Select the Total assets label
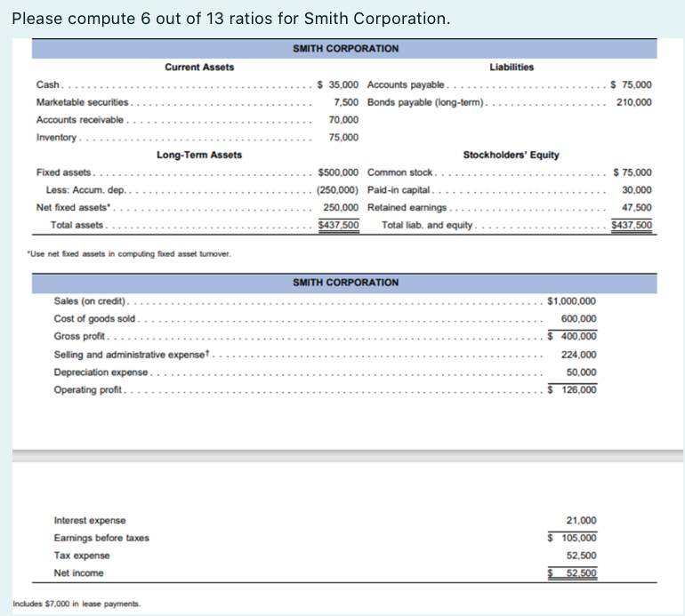Viewport: 685px width, 616px height. (x=77, y=225)
